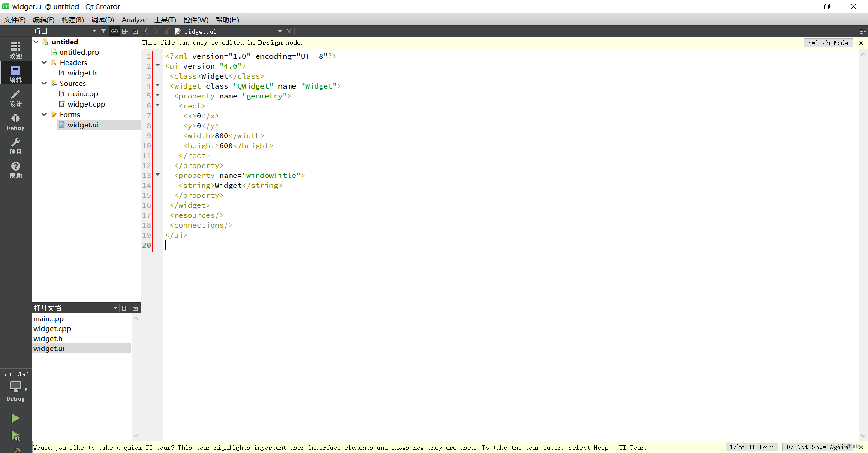Split the Open Documents pane
Screen dimensions: 868x453
(x=125, y=308)
